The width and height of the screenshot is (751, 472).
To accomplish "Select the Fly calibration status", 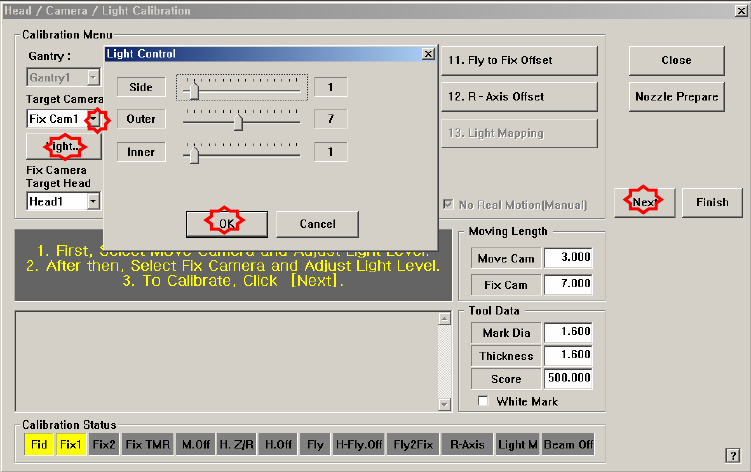I will [x=315, y=445].
